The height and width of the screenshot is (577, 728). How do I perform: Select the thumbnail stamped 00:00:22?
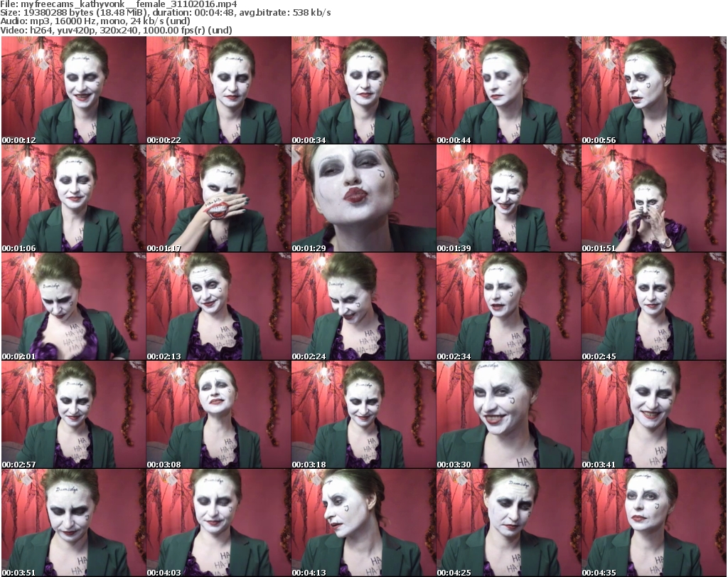pyautogui.click(x=219, y=90)
